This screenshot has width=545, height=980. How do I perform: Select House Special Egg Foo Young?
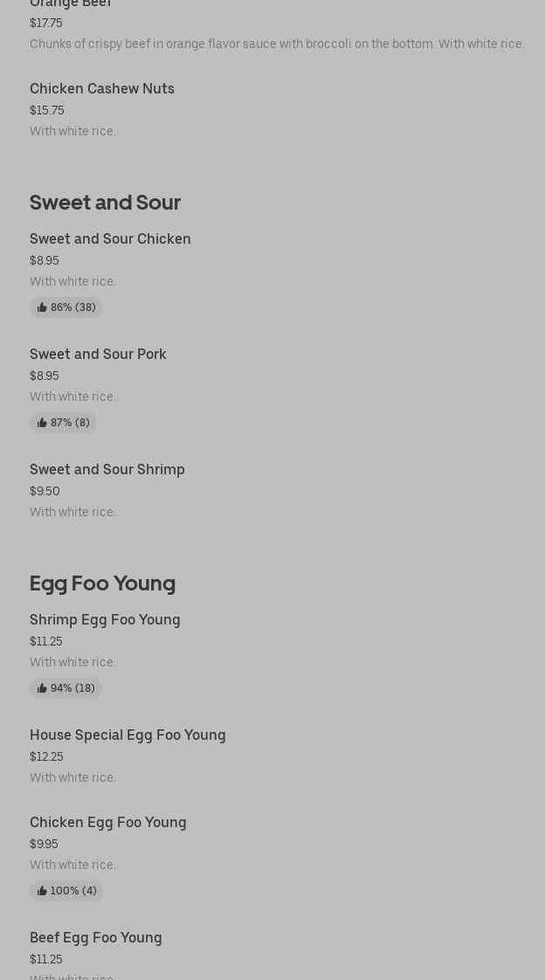[x=128, y=735]
